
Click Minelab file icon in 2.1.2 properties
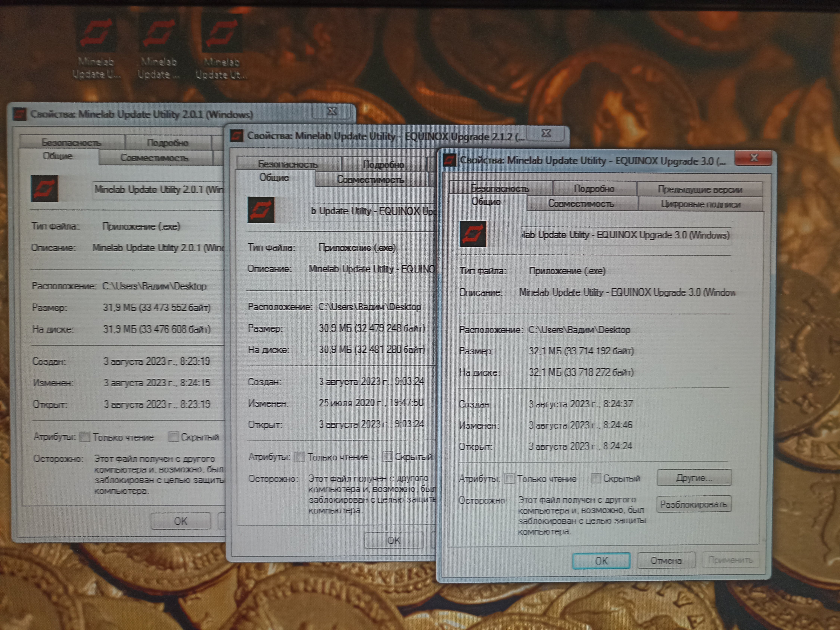pyautogui.click(x=261, y=210)
